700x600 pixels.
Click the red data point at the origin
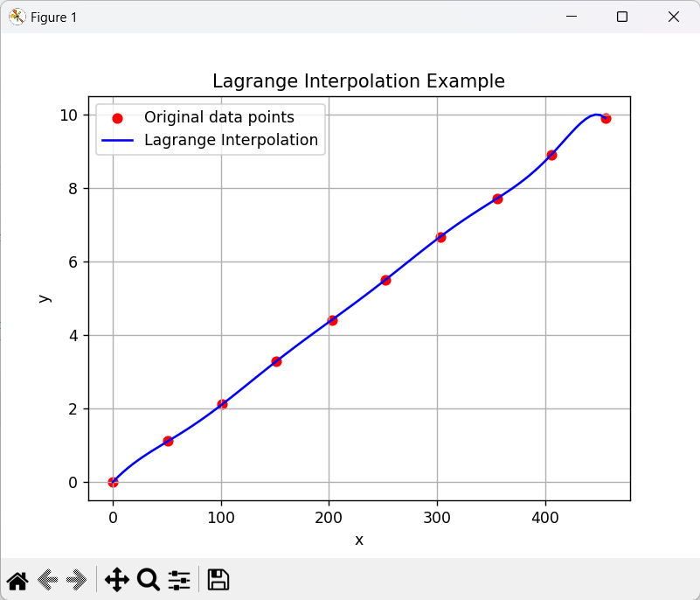(113, 483)
